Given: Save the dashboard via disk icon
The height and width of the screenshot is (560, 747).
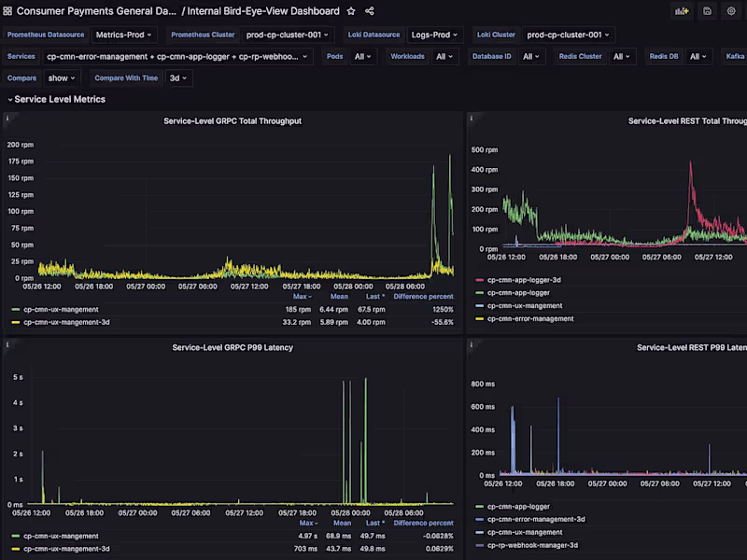Looking at the screenshot, I should pos(707,11).
